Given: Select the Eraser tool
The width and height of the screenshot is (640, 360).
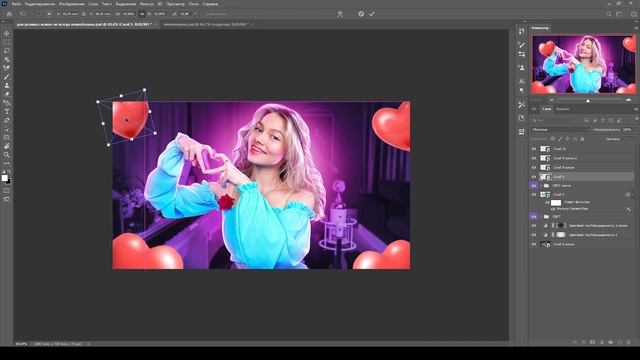Looking at the screenshot, I should click(7, 94).
